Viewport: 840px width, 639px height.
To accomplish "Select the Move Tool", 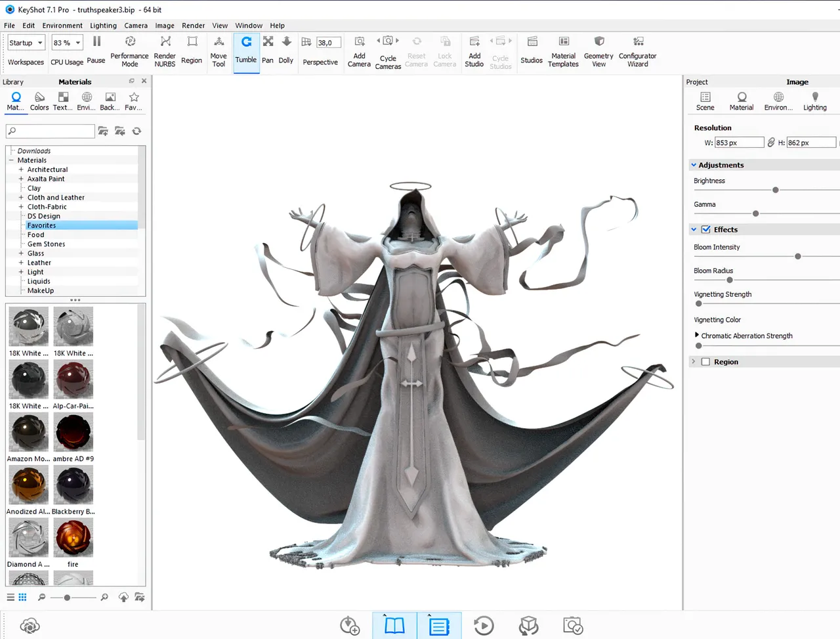I will click(219, 51).
